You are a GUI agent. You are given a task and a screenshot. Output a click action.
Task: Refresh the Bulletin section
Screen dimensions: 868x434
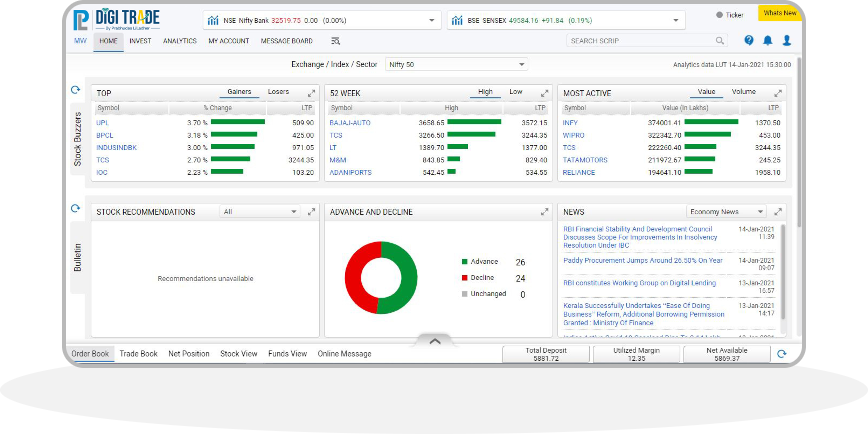76,209
